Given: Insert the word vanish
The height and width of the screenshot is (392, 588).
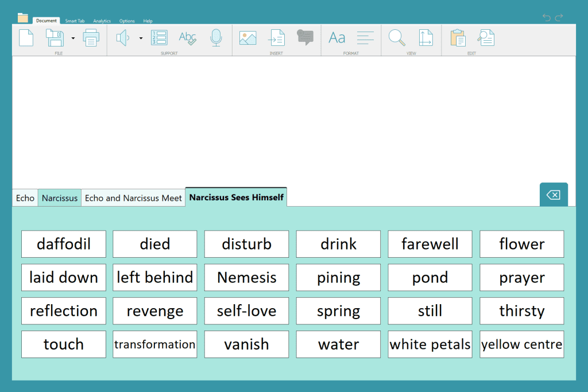Looking at the screenshot, I should pos(246,344).
